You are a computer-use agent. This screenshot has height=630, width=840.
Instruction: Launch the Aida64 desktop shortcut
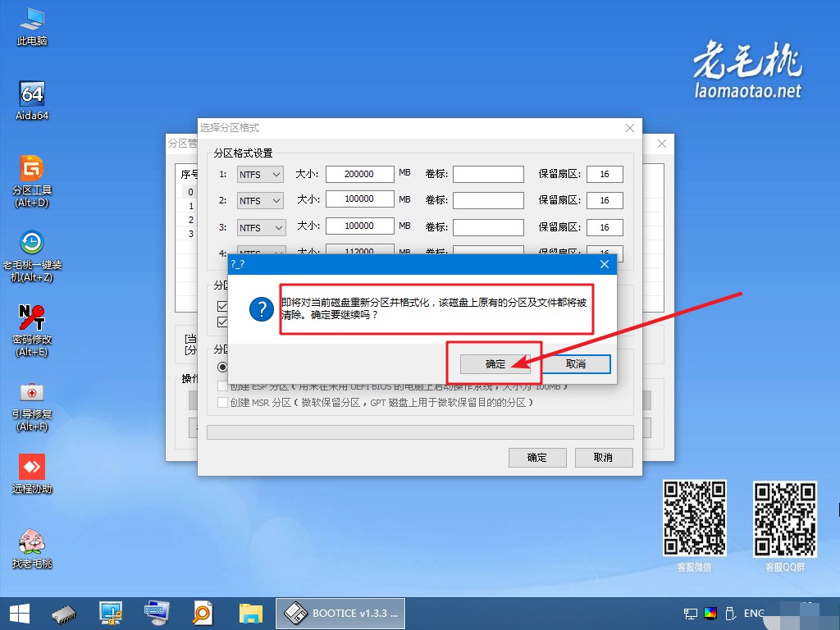tap(32, 101)
